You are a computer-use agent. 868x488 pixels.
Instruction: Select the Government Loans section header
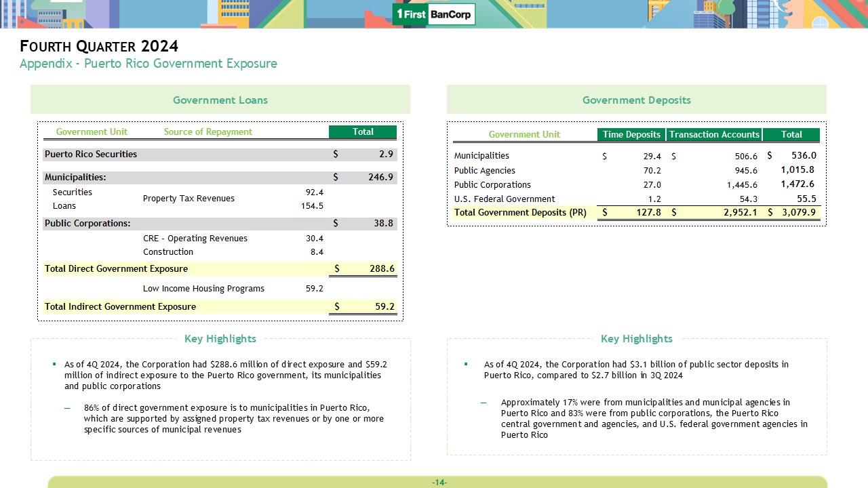point(220,100)
